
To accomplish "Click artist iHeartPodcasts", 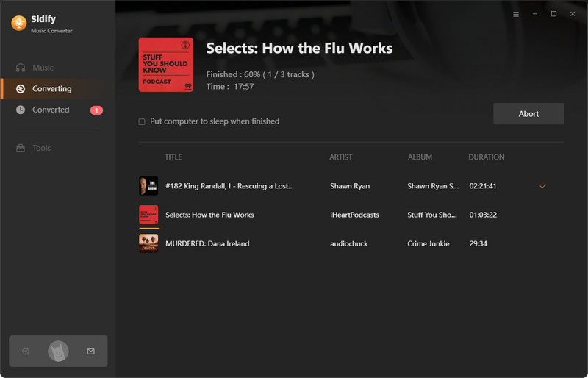I will 354,215.
